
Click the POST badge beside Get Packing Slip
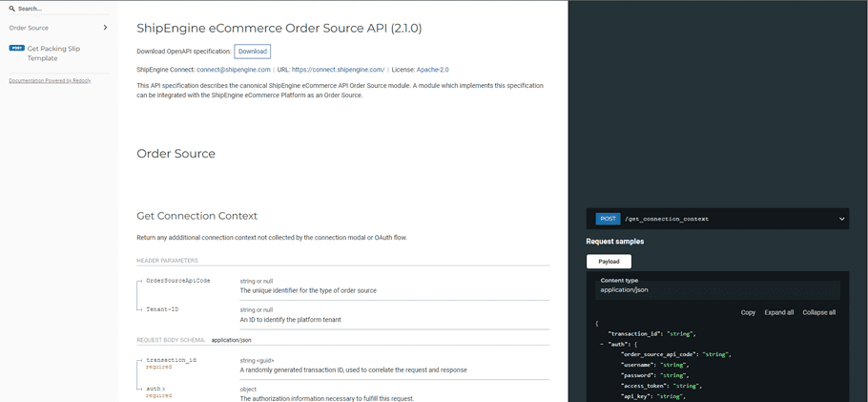(x=17, y=49)
